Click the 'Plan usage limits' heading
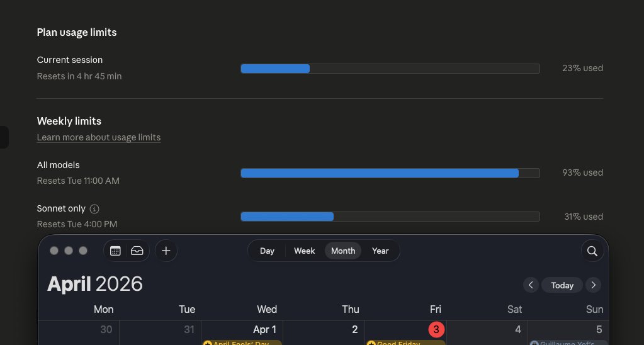Viewport: 644px width, 345px height. tap(77, 33)
